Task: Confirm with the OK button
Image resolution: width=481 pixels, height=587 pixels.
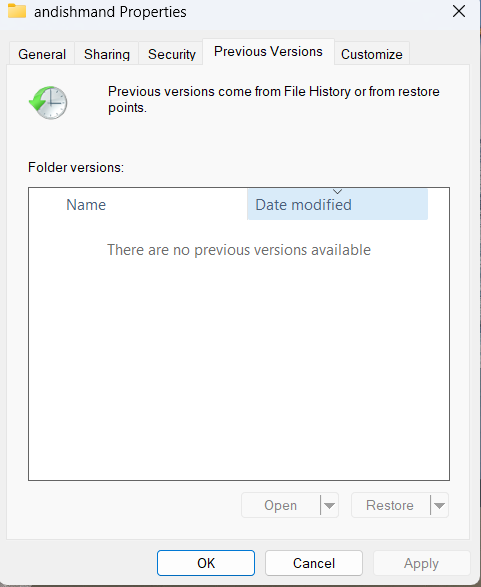Action: pos(206,563)
